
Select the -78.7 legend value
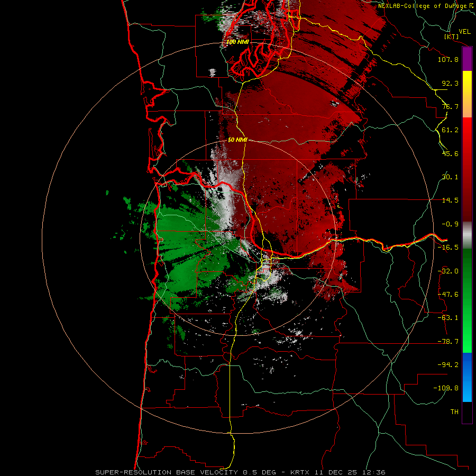pyautogui.click(x=448, y=342)
